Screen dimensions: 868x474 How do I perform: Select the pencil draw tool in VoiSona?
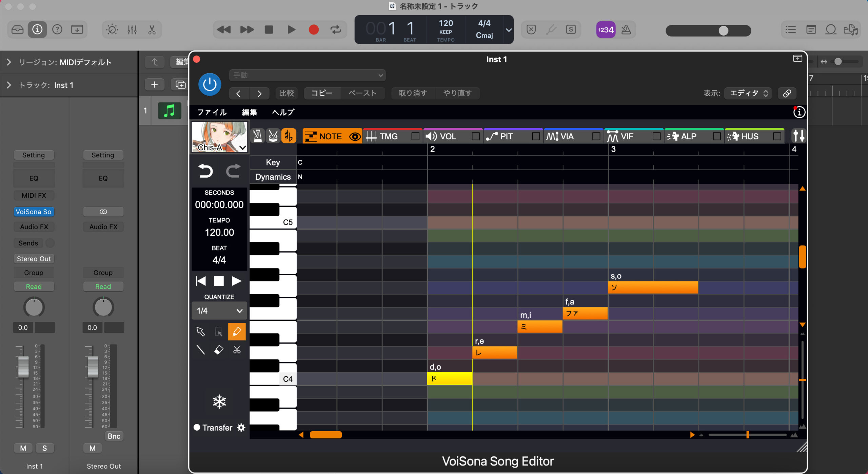pos(237,331)
